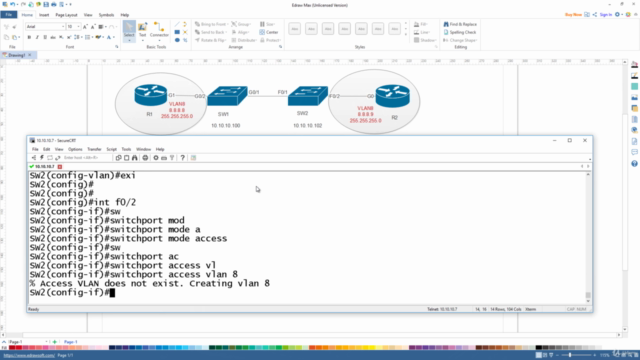The image size is (640, 360).
Task: Switch to the Insert ribbon tab
Action: pos(44,15)
